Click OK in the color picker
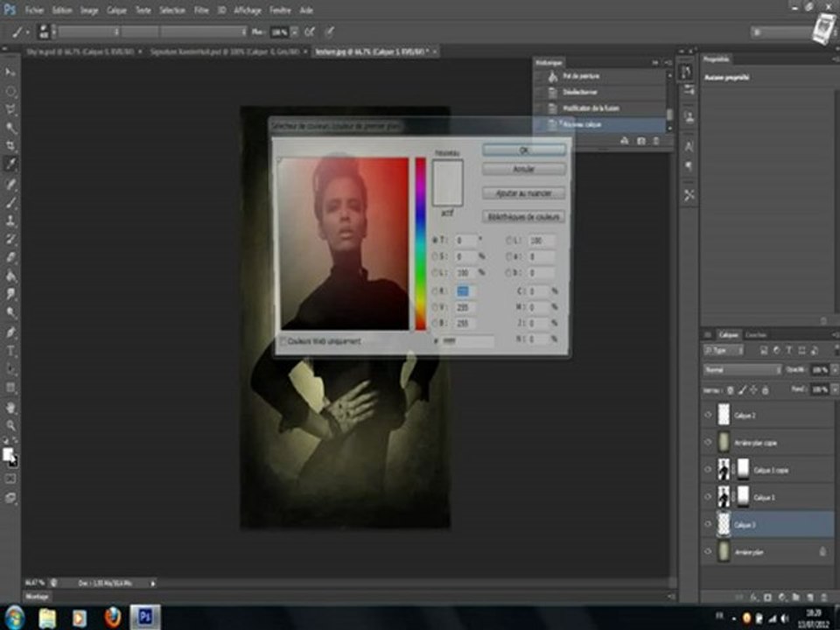Image resolution: width=840 pixels, height=630 pixels. [524, 150]
